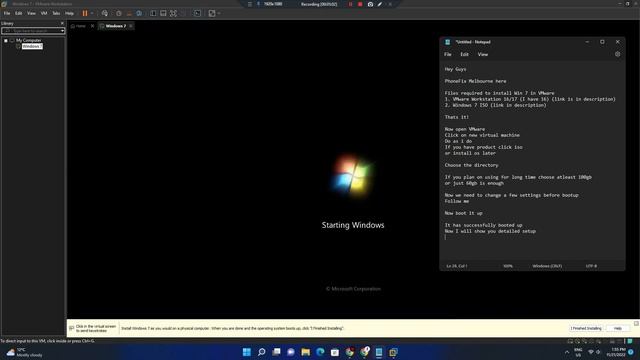Select My Computer in the Library tree
The height and width of the screenshot is (360, 640).
pos(28,40)
